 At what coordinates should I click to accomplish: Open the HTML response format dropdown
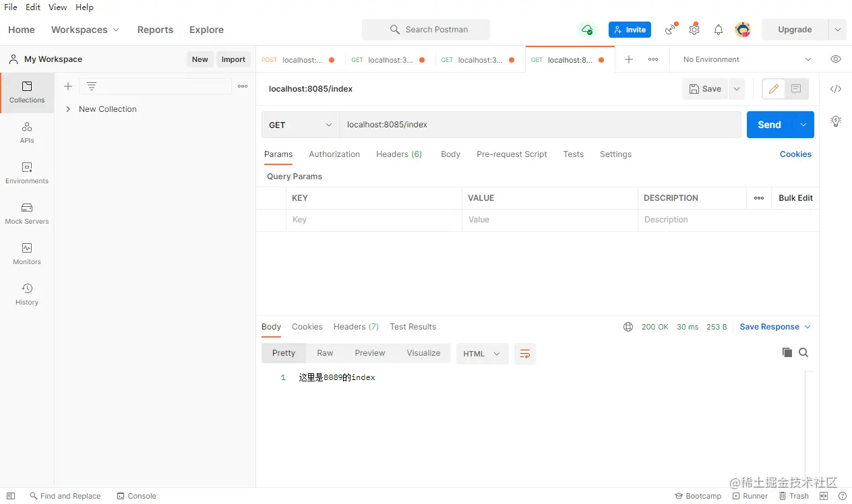[483, 354]
